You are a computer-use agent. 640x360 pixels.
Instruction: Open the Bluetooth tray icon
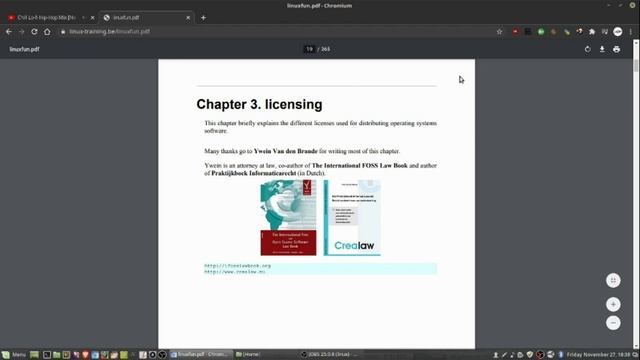point(561,355)
